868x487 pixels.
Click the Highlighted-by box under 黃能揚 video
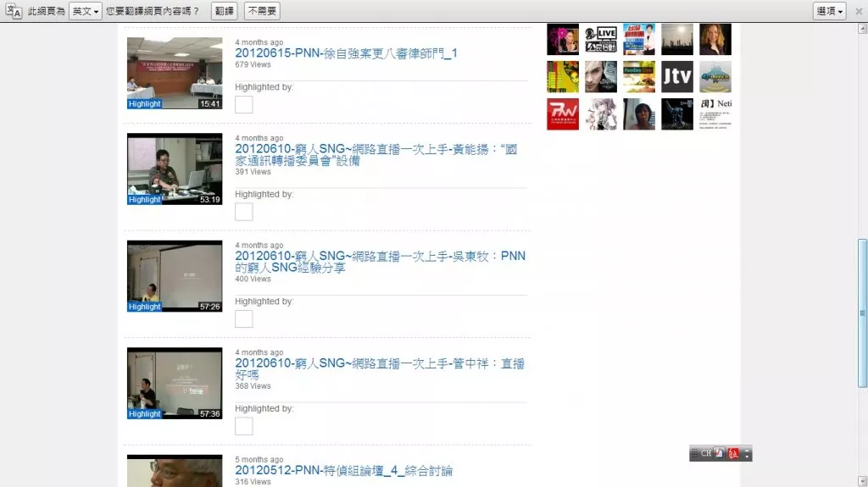(x=243, y=212)
